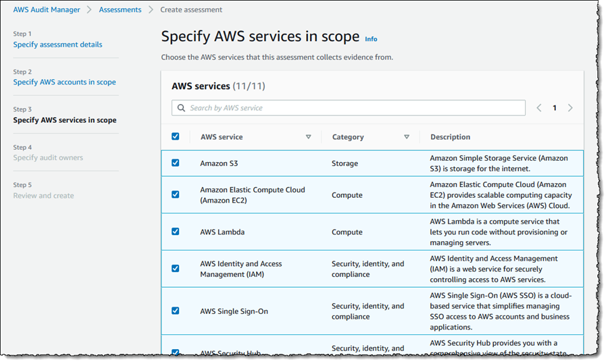This screenshot has height=364, width=608.
Task: Go to next page arrow
Action: pyautogui.click(x=570, y=108)
